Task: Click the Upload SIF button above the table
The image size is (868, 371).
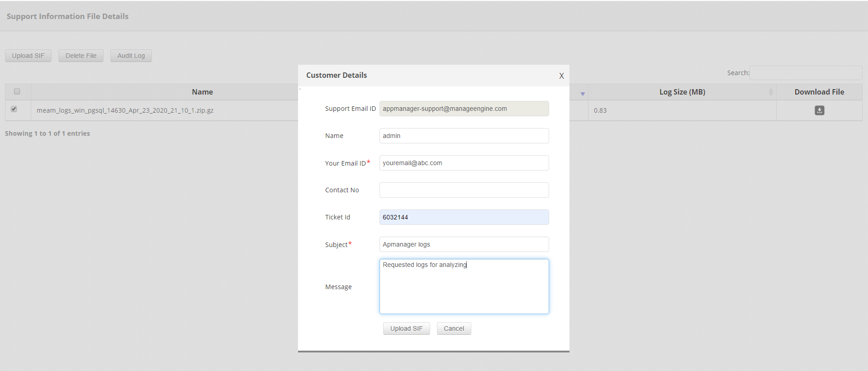Action: (x=28, y=56)
